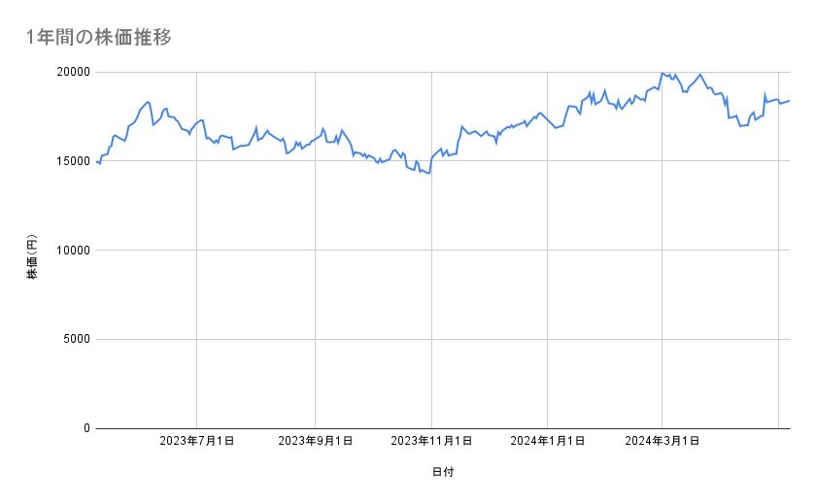Viewport: 815px width, 504px height.
Task: Click the leftmost starting point of the blue line
Action: [x=97, y=162]
